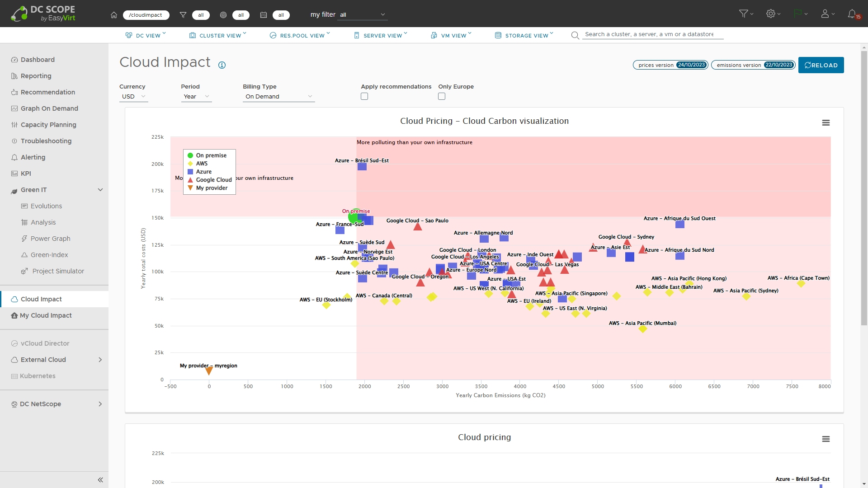Open the STORAGE VIEW menu

tap(524, 35)
